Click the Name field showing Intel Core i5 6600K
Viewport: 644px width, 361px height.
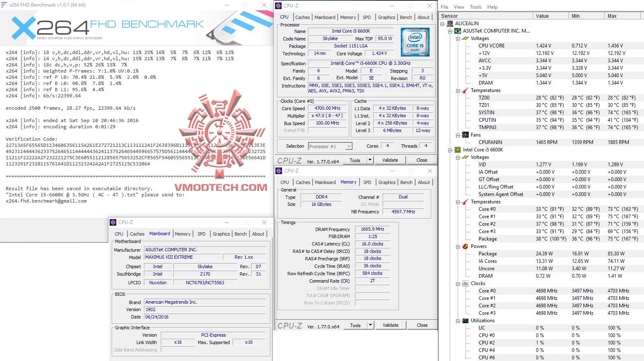coord(351,31)
